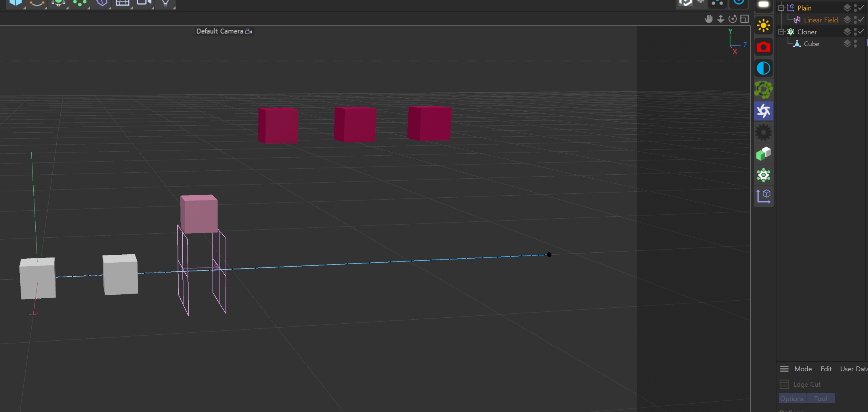Open the Mode menu in Attributes panel
The width and height of the screenshot is (868, 412).
point(803,369)
